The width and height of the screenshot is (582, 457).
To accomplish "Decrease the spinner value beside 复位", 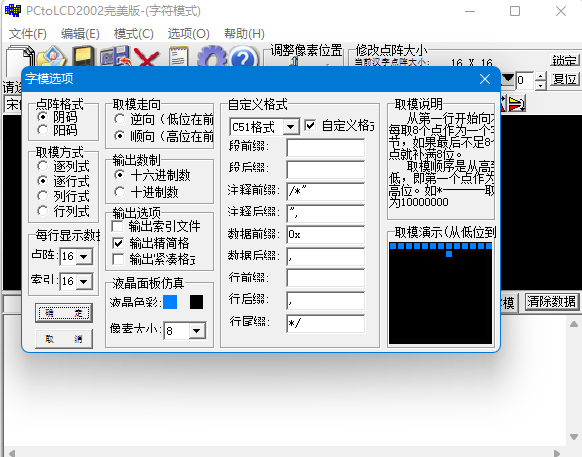I will click(541, 85).
